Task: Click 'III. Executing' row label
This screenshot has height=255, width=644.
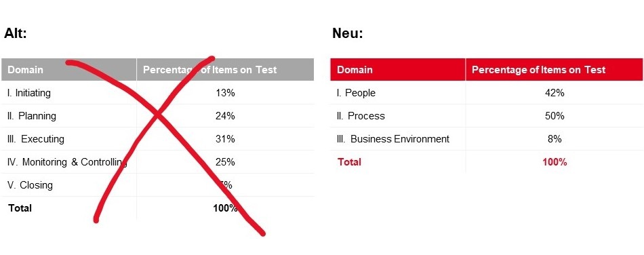Action: [35, 139]
